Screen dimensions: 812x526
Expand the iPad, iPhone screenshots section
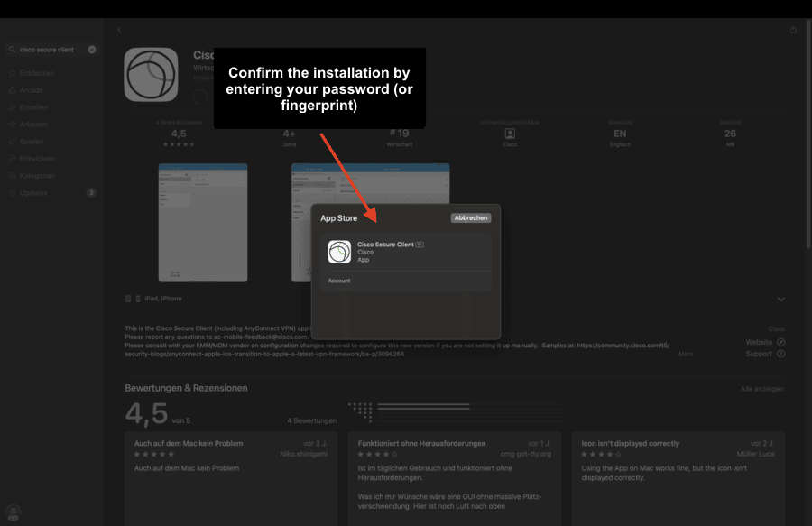[781, 300]
